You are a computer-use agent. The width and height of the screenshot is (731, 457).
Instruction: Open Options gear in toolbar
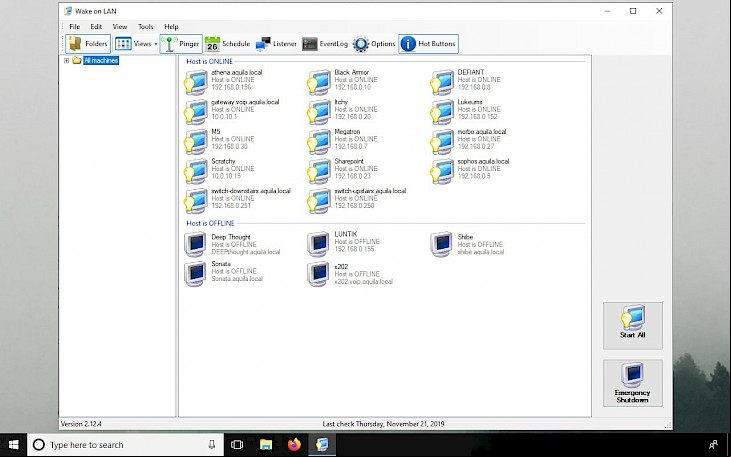[374, 44]
